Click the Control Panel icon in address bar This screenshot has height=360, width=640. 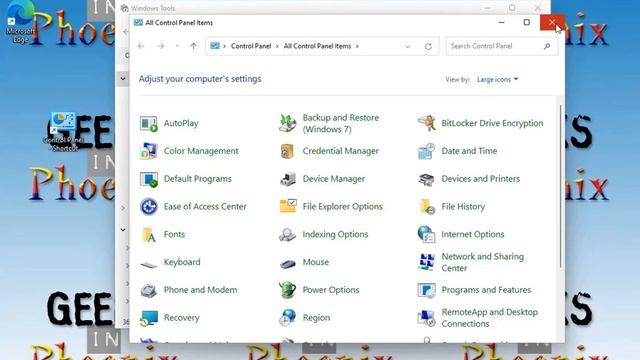pos(215,46)
